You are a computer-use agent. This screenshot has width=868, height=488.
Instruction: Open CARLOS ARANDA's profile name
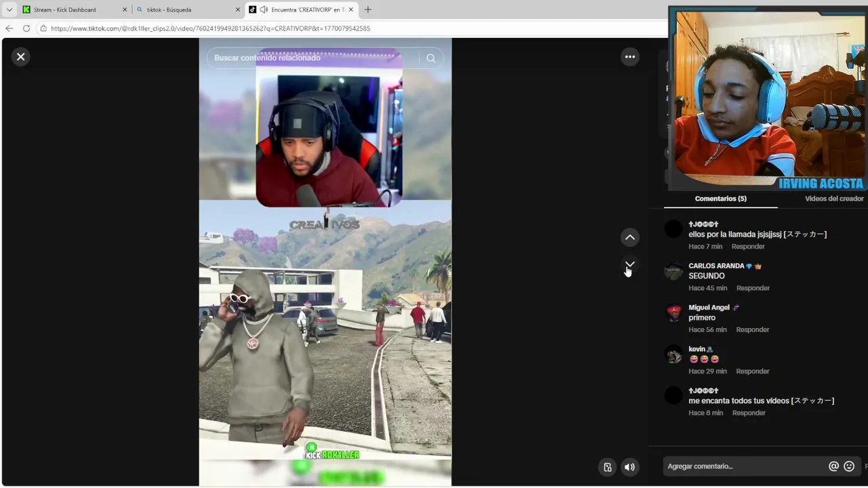(x=716, y=266)
